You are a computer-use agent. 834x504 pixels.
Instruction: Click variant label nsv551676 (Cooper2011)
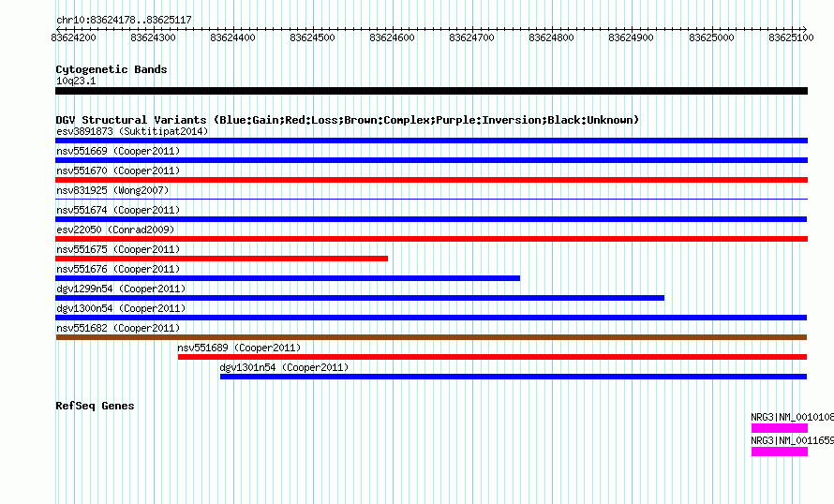click(118, 269)
